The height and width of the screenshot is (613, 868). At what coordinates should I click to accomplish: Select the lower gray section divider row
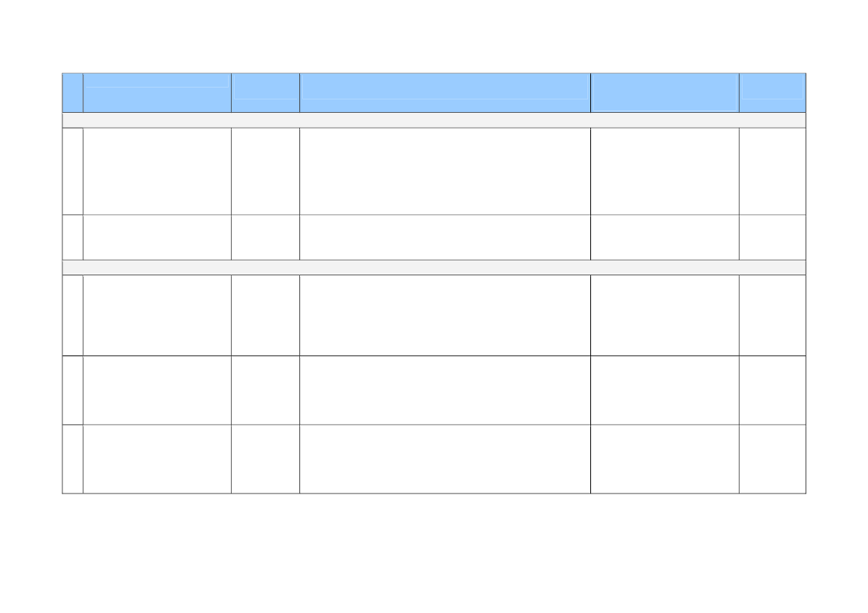click(x=434, y=267)
